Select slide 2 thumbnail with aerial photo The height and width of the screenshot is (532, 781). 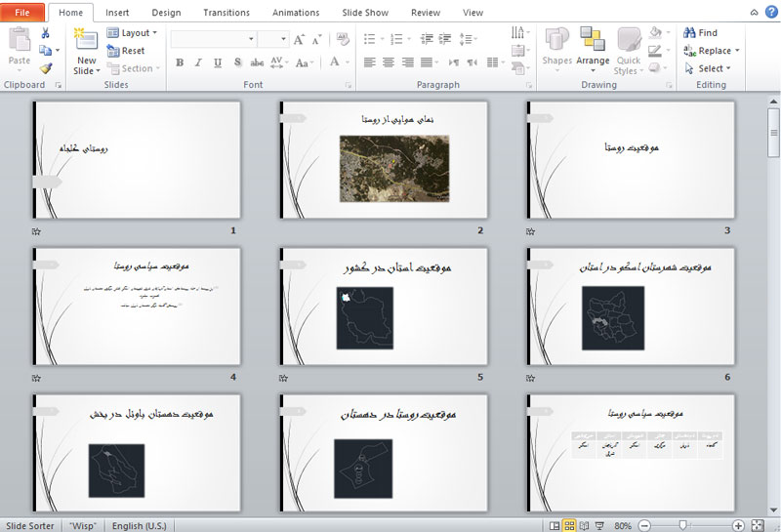tap(385, 160)
